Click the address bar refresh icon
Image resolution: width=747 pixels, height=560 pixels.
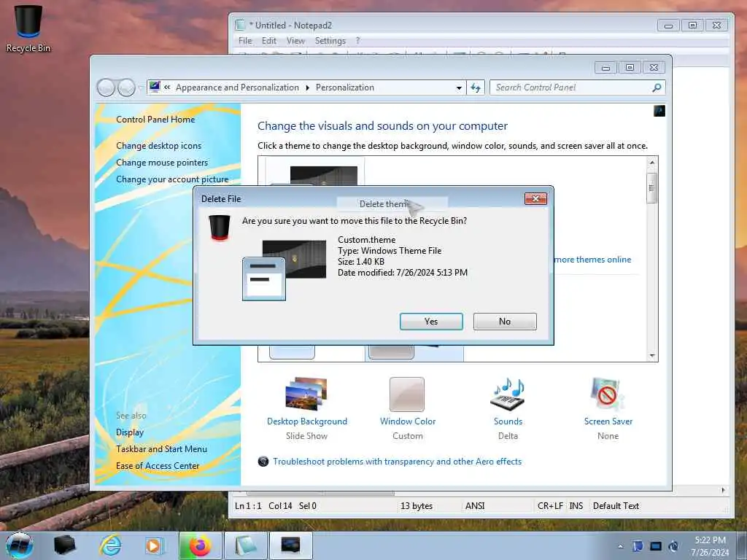476,87
